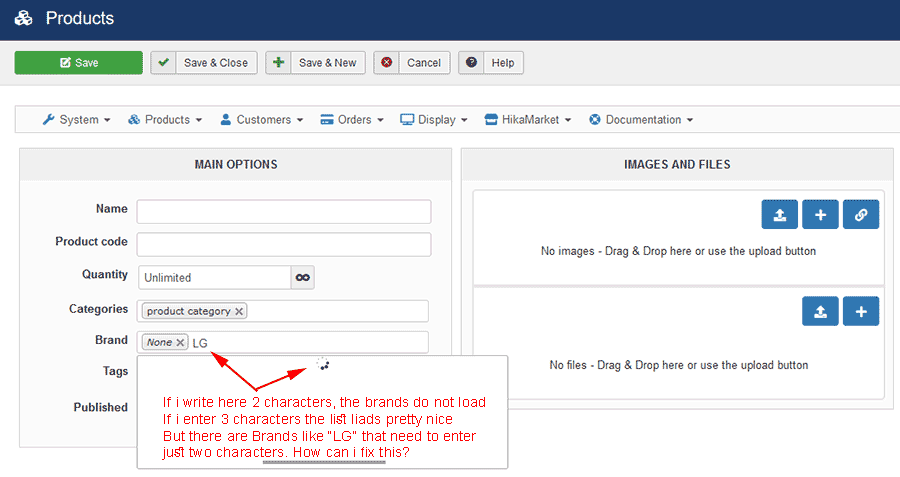Click the green checkmark icon of Save & Close
Screen dimensions: 900x477
(164, 62)
